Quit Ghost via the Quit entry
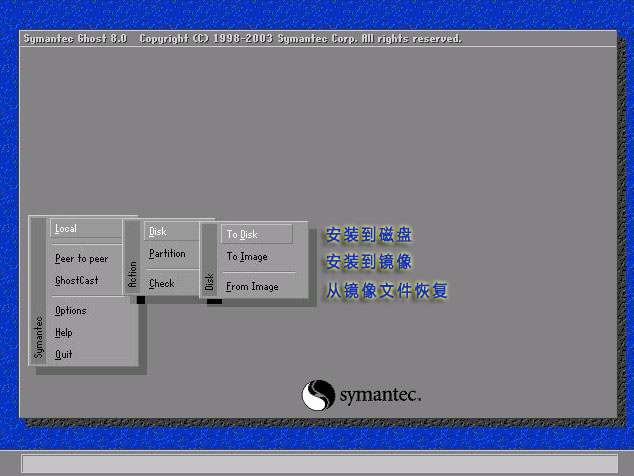This screenshot has height=476, width=634. click(x=64, y=354)
